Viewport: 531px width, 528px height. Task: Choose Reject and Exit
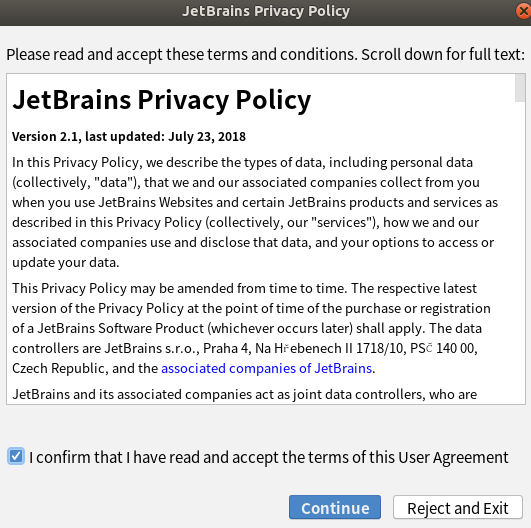458,507
